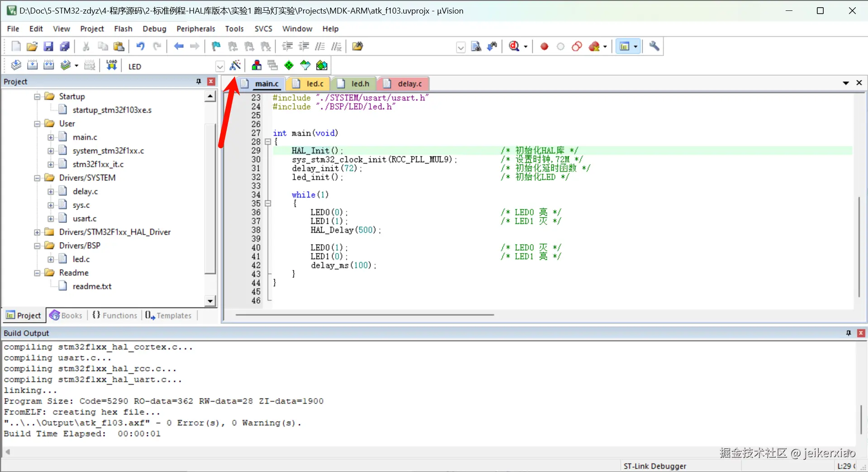Open the Configuration wrench icon
The height and width of the screenshot is (472, 868).
point(654,47)
